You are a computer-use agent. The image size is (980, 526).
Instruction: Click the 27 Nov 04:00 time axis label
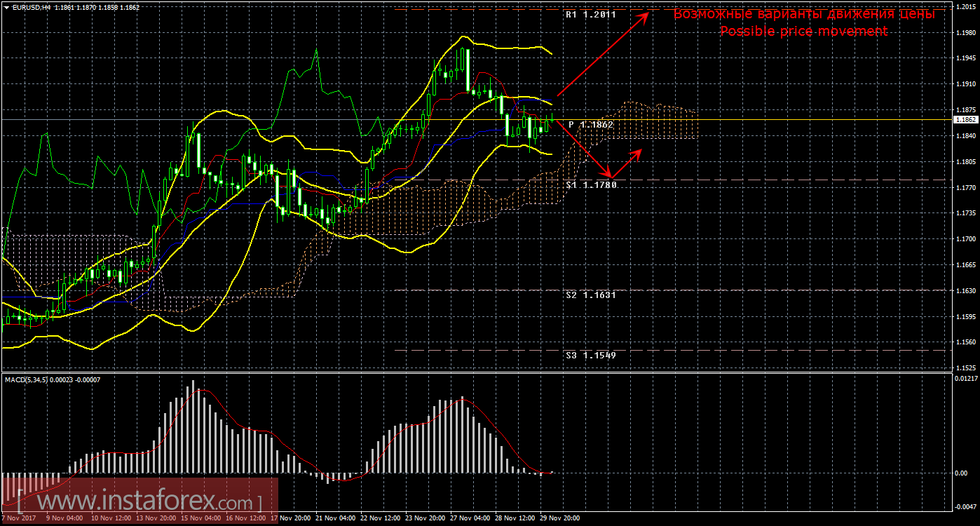(470, 518)
